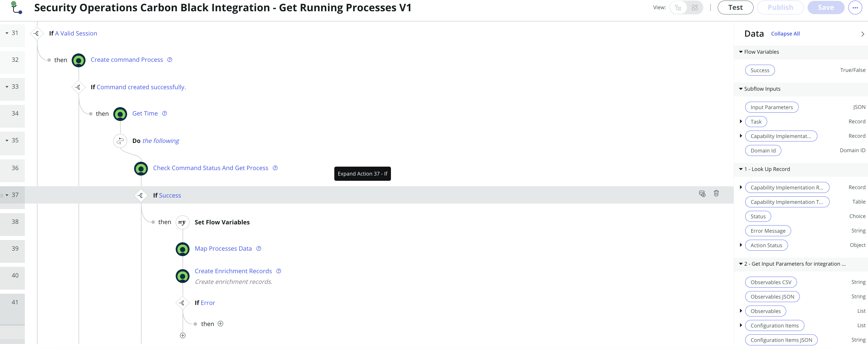This screenshot has height=350, width=868.
Task: Open help for Check Command Status action
Action: click(x=275, y=168)
